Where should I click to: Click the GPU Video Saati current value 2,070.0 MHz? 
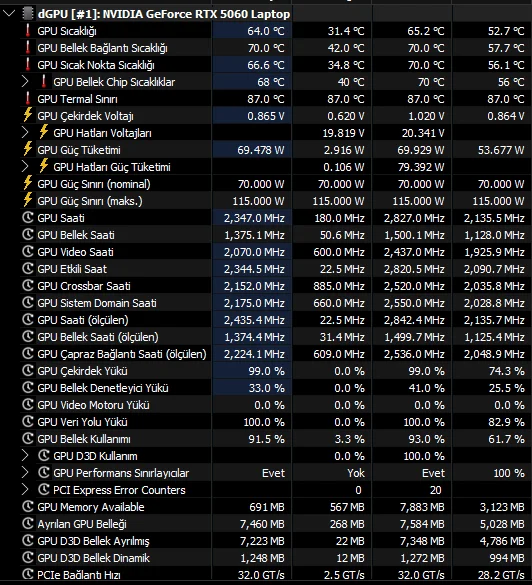tap(254, 252)
